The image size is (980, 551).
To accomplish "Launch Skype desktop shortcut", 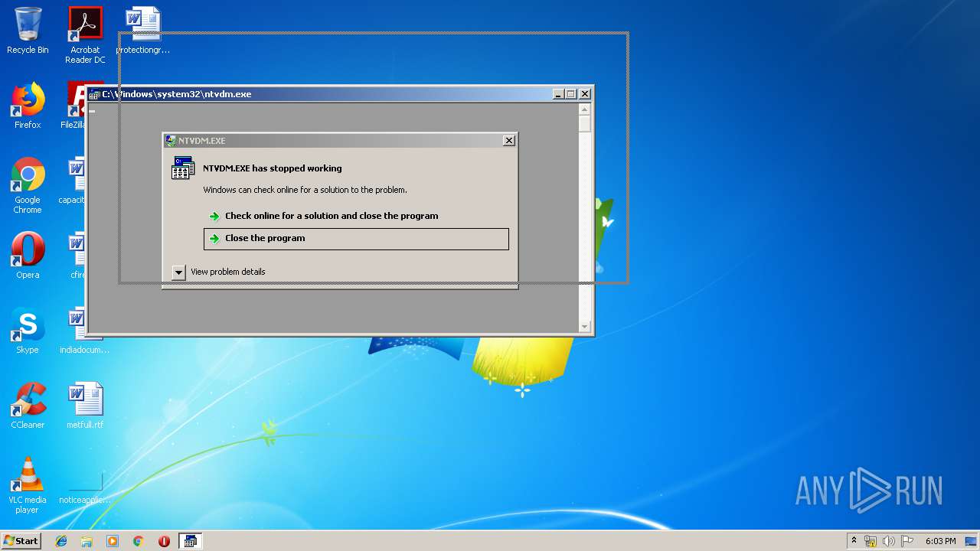I will coord(28,331).
